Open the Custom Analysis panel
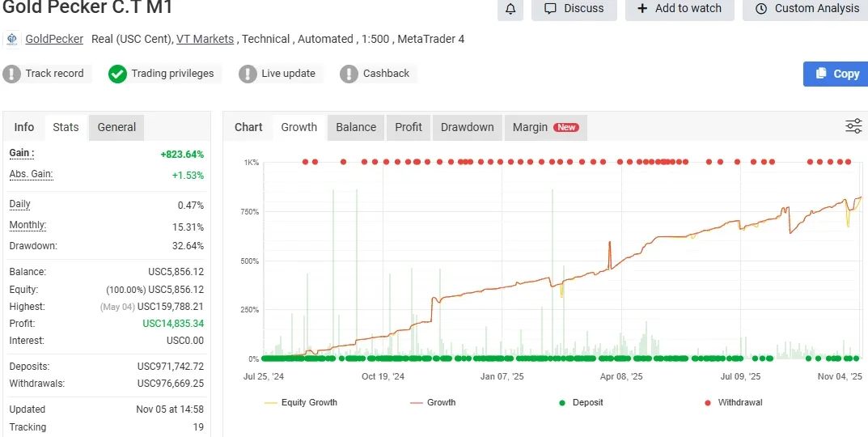868x437 pixels. click(807, 9)
